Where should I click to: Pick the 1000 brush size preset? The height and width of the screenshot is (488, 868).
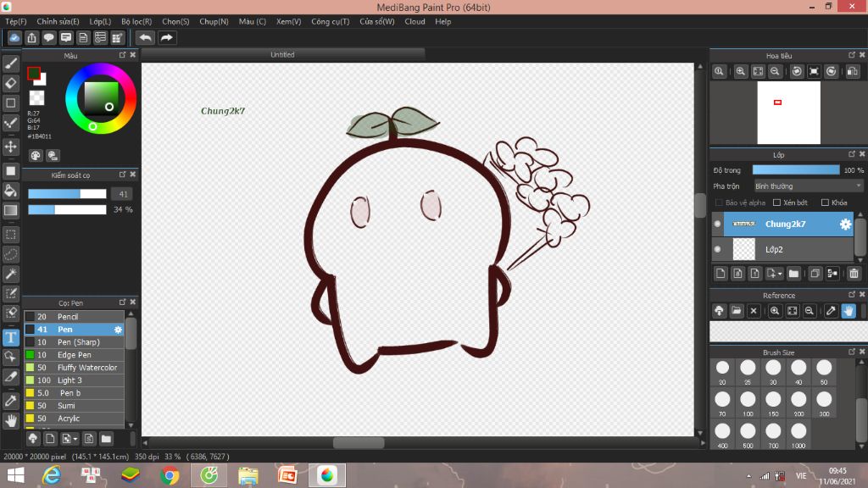click(x=798, y=435)
